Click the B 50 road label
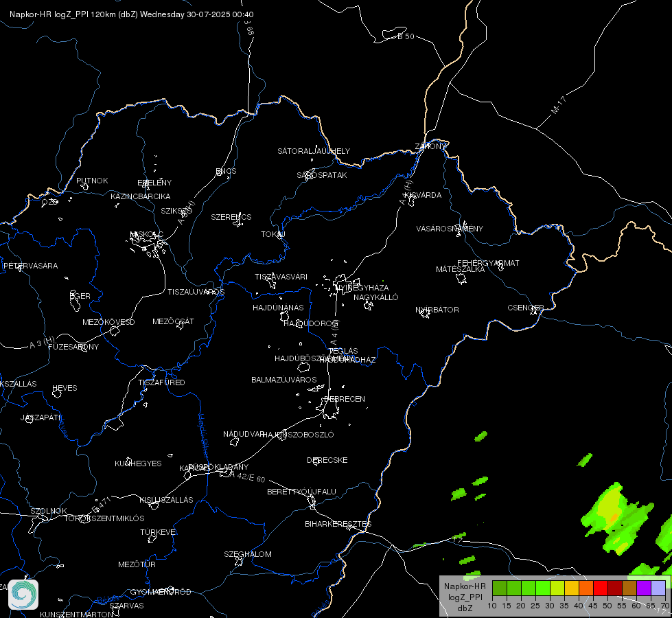672x618 pixels. (406, 36)
